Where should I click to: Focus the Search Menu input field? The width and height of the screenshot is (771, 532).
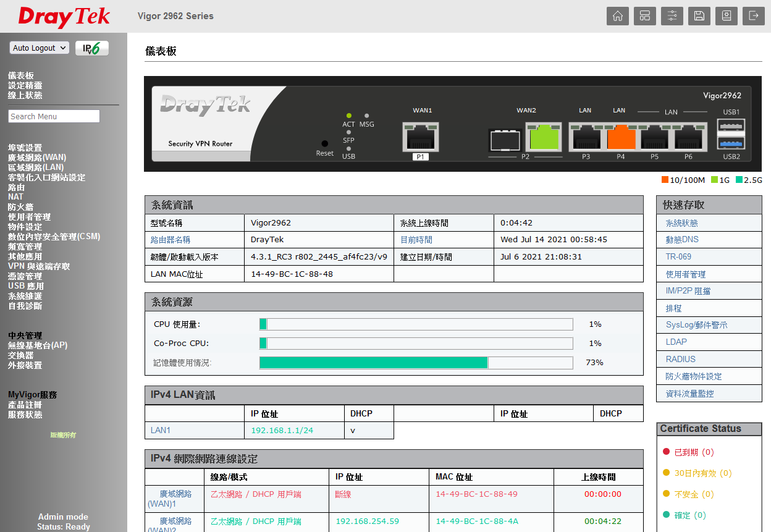pyautogui.click(x=54, y=116)
